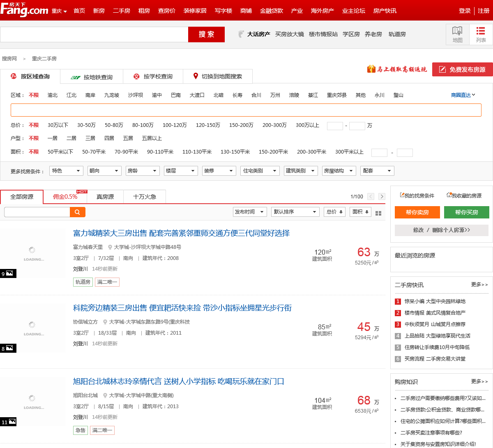Click the Fang.com logo
The image size is (493, 448).
coord(24,10)
